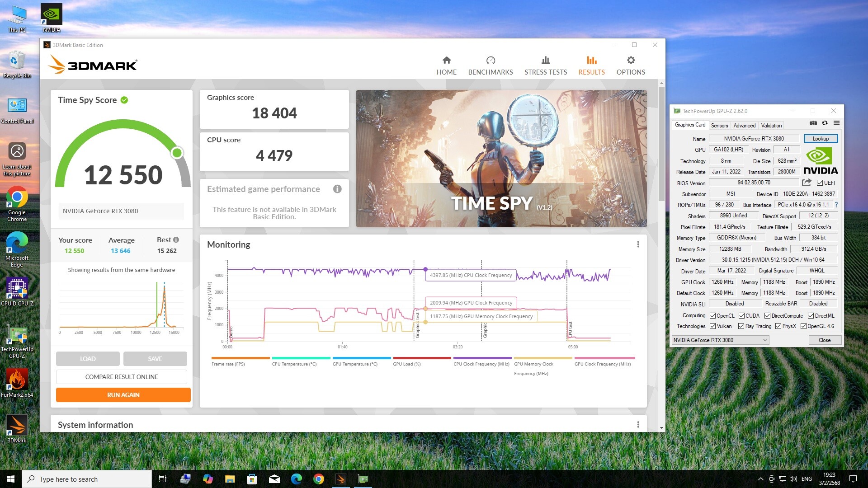The image size is (868, 488).
Task: Open the Benchmarks gauge icon tab
Action: pyautogui.click(x=491, y=61)
